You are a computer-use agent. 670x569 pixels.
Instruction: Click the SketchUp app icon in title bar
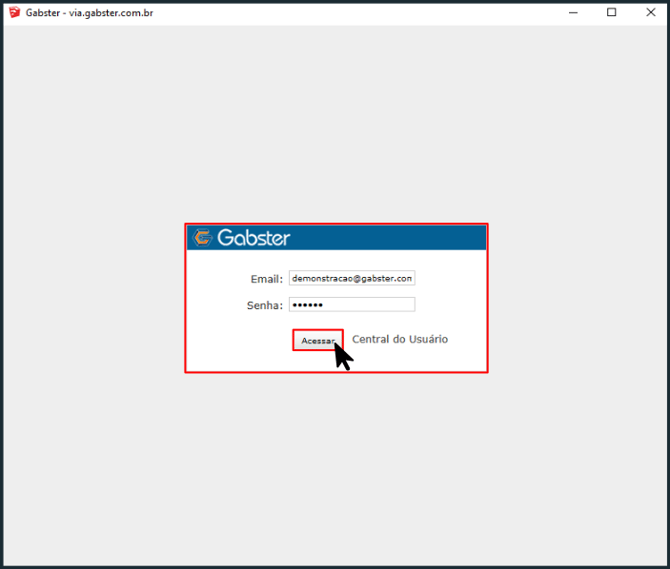14,13
